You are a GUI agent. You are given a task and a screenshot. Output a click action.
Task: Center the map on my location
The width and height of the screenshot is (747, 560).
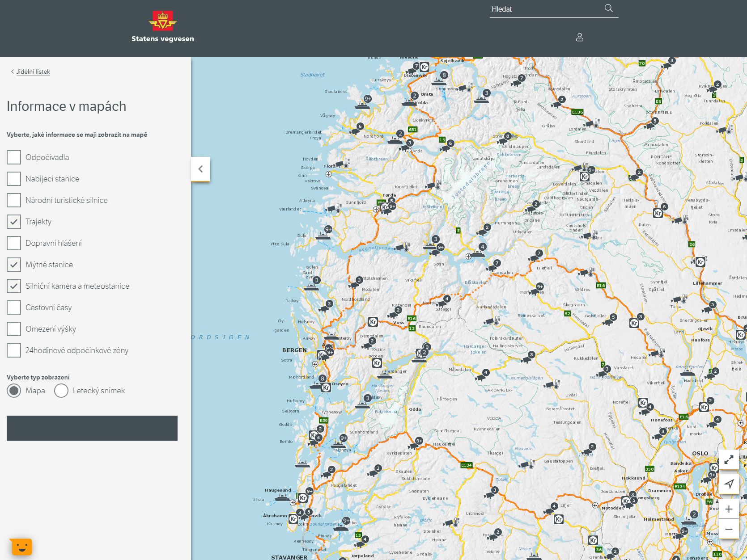(729, 484)
